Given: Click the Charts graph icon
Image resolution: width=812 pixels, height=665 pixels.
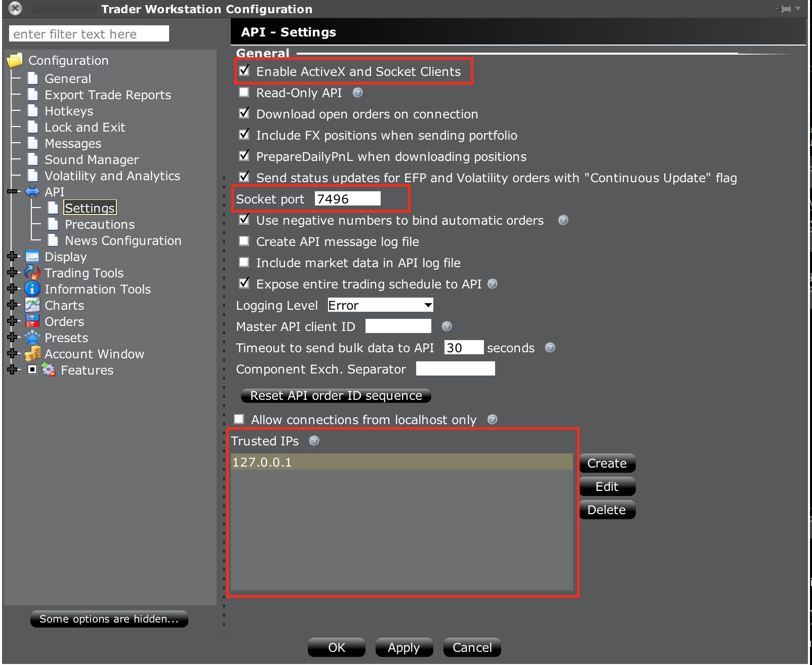Looking at the screenshot, I should [32, 305].
